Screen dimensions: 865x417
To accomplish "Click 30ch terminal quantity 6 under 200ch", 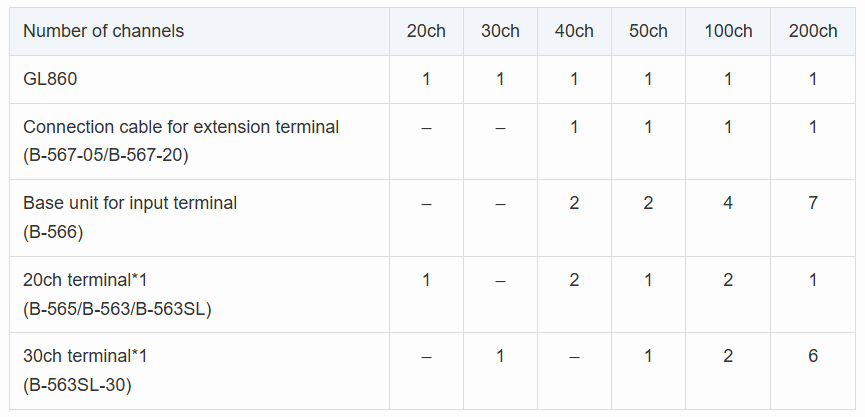I will point(813,356).
